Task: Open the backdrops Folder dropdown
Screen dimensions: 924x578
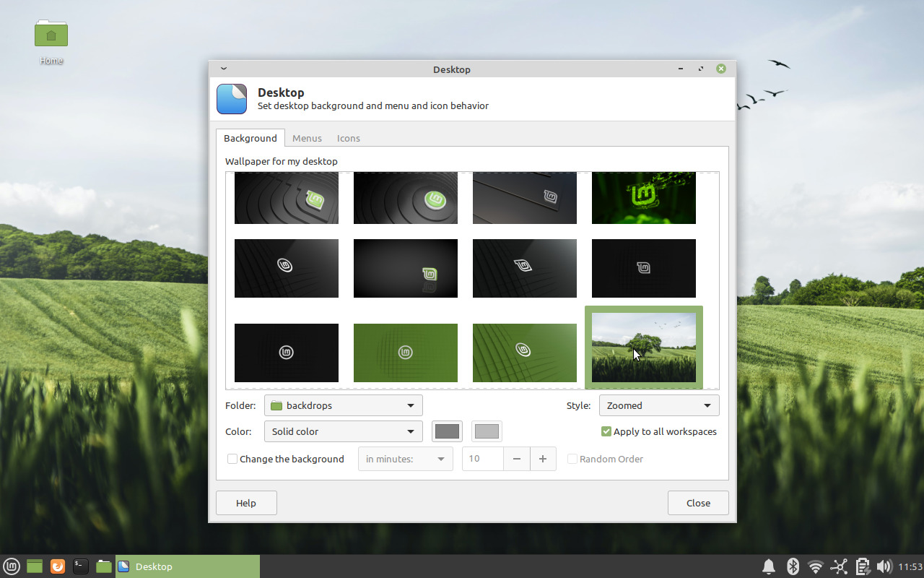Action: 344,405
